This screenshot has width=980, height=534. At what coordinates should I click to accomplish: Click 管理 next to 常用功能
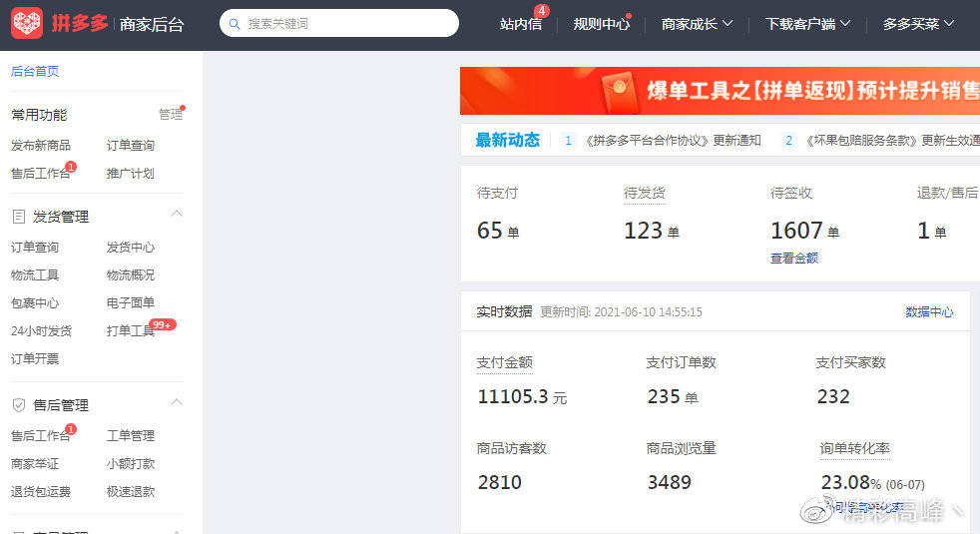[x=170, y=114]
